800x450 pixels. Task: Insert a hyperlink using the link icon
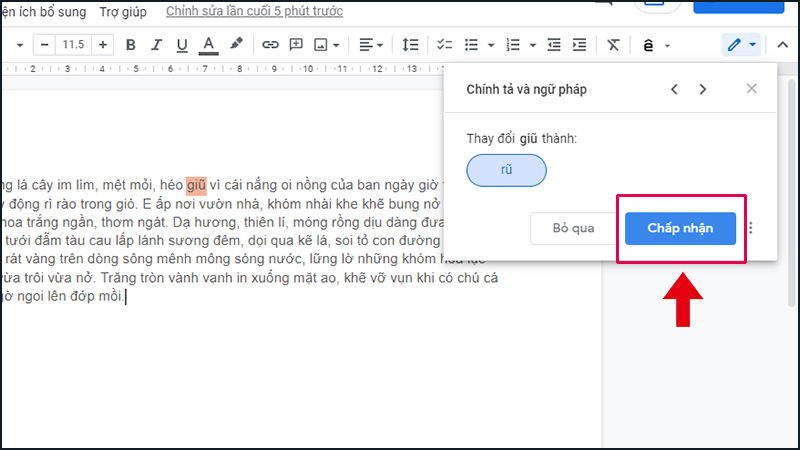coord(270,45)
